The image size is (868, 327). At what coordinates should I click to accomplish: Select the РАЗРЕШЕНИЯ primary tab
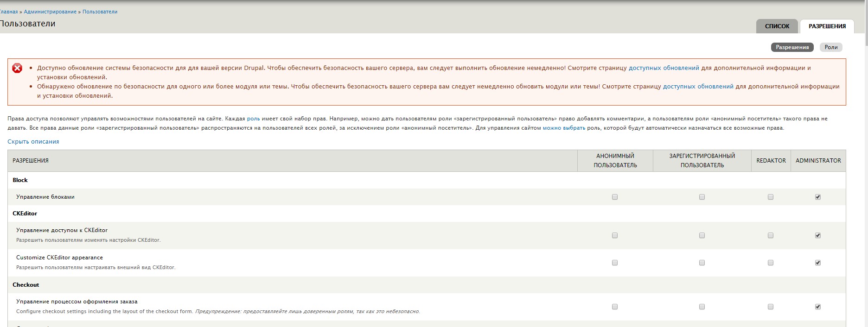(827, 26)
